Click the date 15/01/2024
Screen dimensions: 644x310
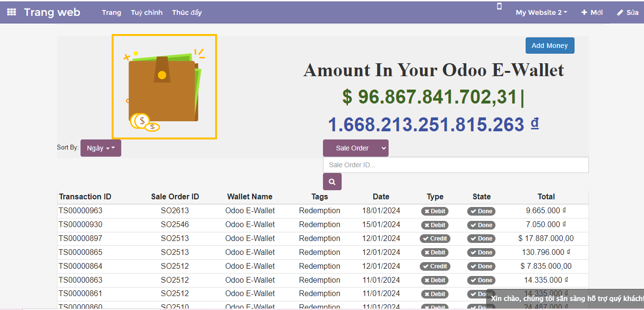[381, 224]
